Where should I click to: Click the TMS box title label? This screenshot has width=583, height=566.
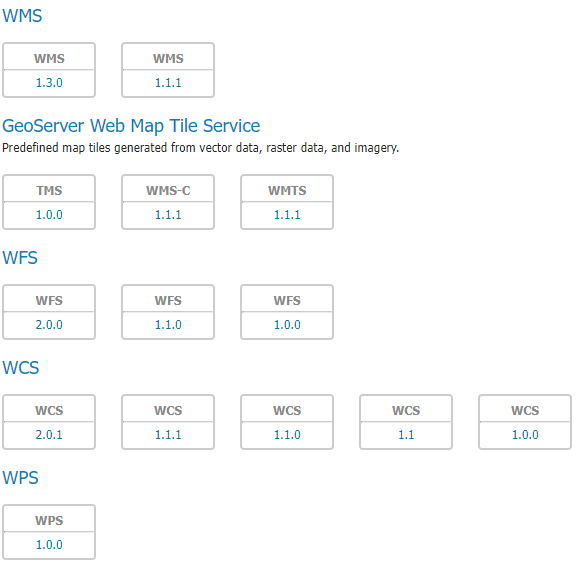coord(49,190)
